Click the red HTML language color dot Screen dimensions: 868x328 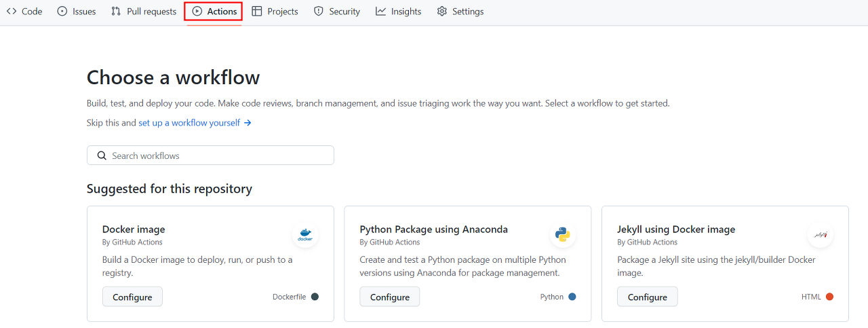(x=830, y=297)
